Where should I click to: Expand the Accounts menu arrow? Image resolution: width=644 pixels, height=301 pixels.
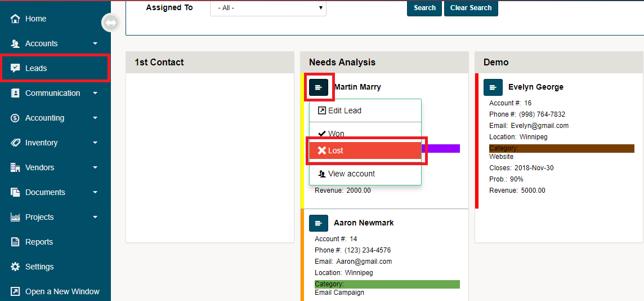pyautogui.click(x=95, y=43)
